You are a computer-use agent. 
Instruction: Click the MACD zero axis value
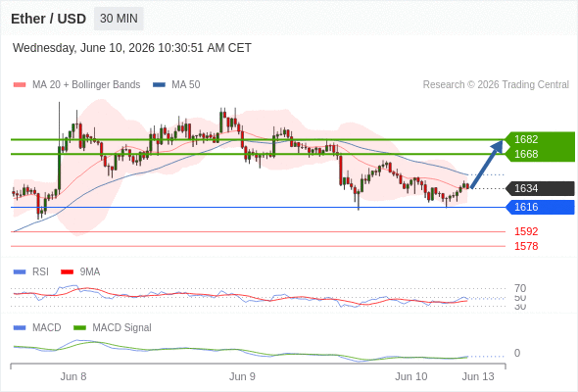click(x=517, y=353)
